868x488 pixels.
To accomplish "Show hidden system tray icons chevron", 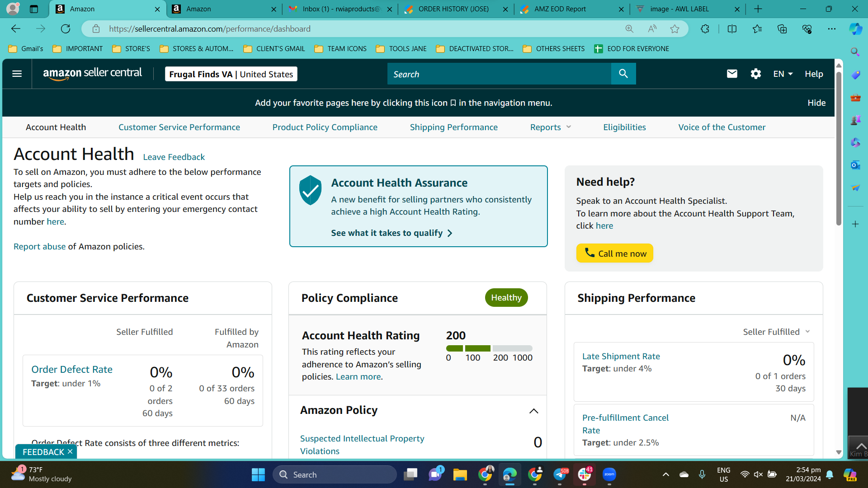I will tap(665, 474).
